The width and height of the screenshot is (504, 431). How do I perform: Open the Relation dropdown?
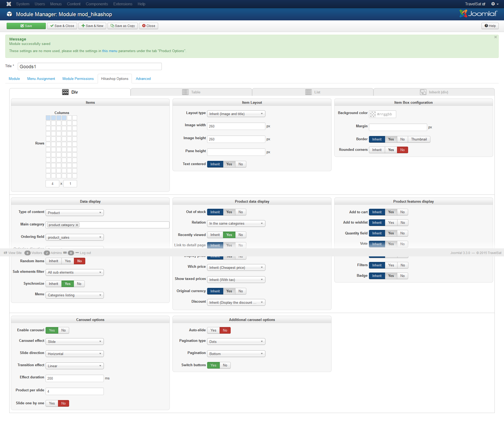(x=236, y=223)
